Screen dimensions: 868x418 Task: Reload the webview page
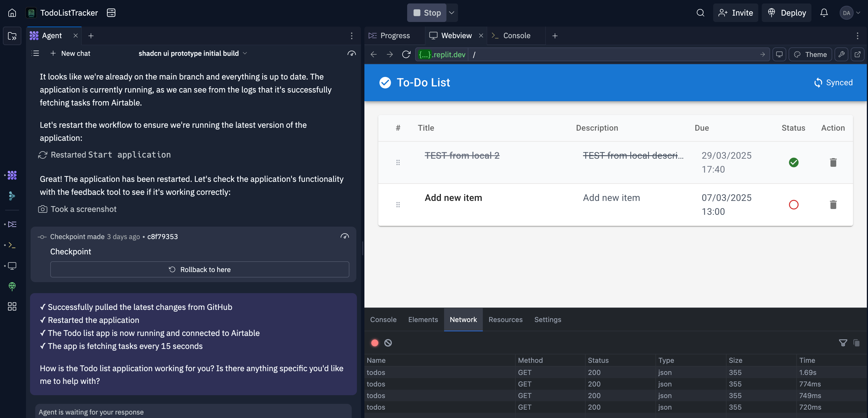click(x=406, y=54)
